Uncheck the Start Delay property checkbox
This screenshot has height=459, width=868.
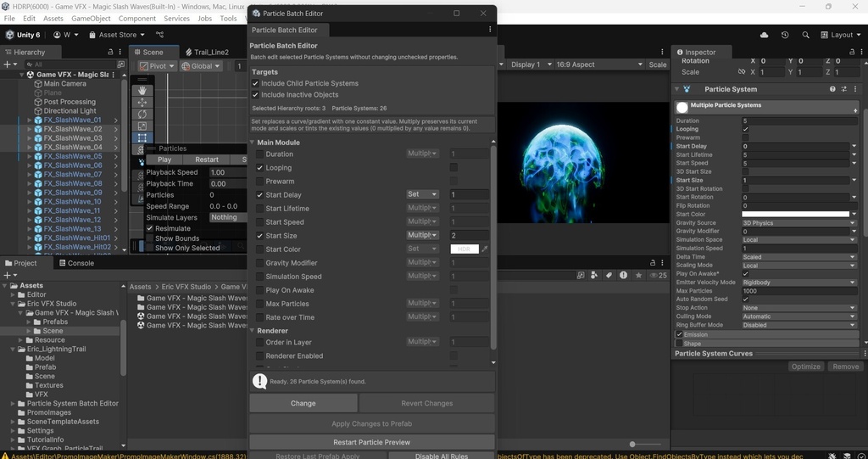(259, 194)
